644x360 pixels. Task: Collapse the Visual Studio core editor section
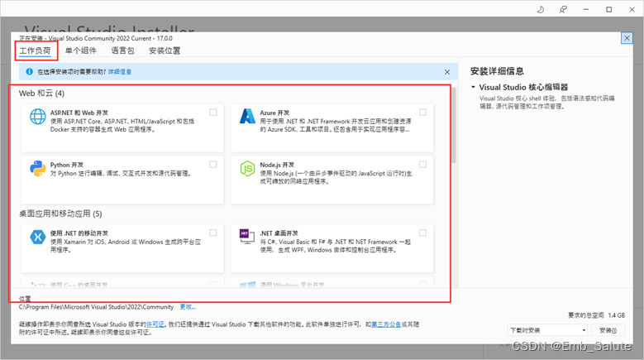point(473,87)
